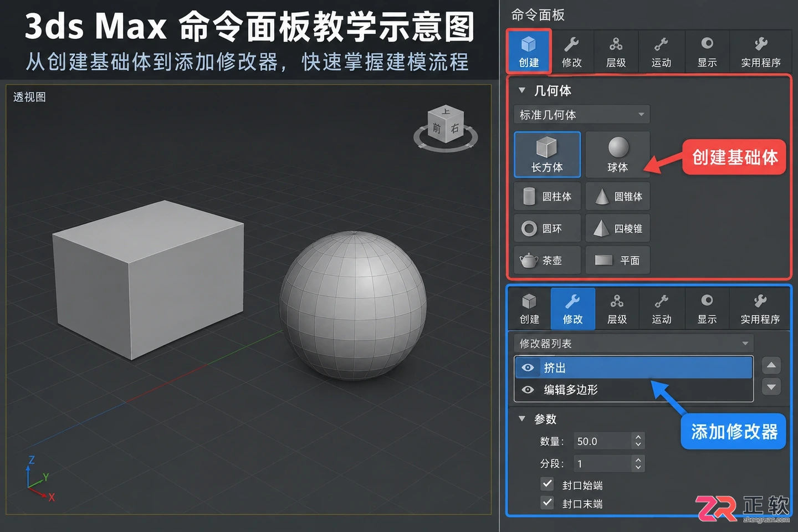Screen dimensions: 798x532
Task: Collapse the 参数 rollout triangle
Action: click(x=521, y=418)
